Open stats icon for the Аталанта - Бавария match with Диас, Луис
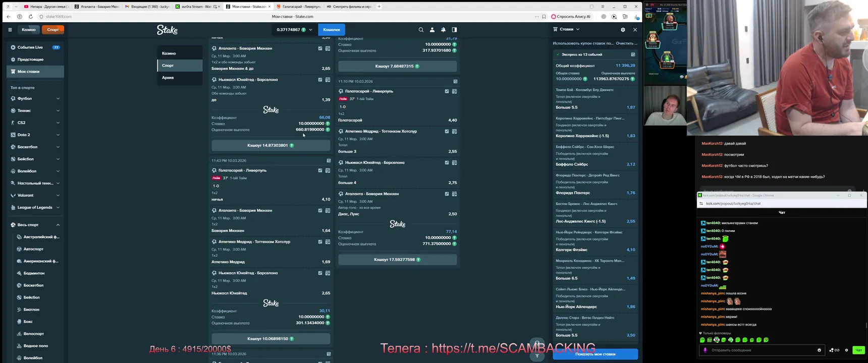The width and height of the screenshot is (868, 363). coord(447,194)
